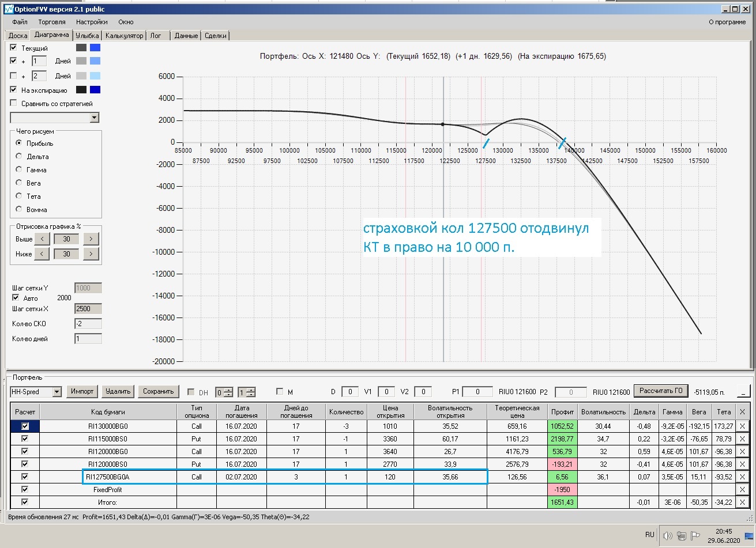The height and width of the screenshot is (548, 756).
Task: Choose Гамма as the plotted value
Action: (x=19, y=170)
